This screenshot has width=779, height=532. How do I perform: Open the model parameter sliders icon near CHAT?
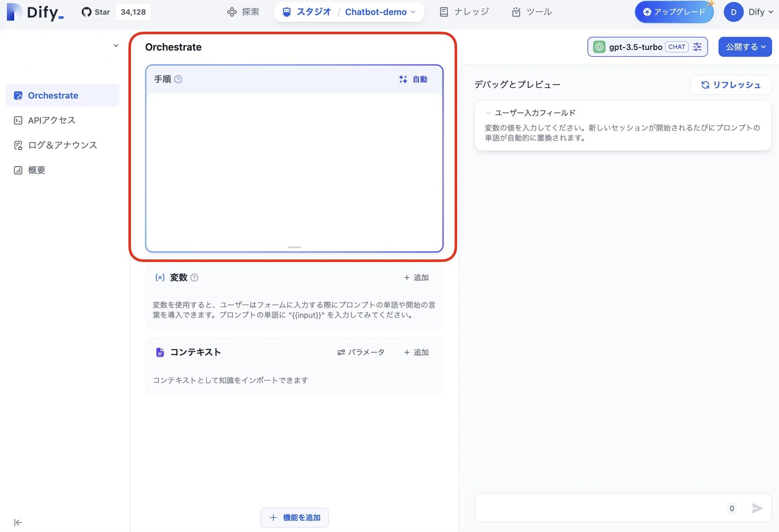698,47
